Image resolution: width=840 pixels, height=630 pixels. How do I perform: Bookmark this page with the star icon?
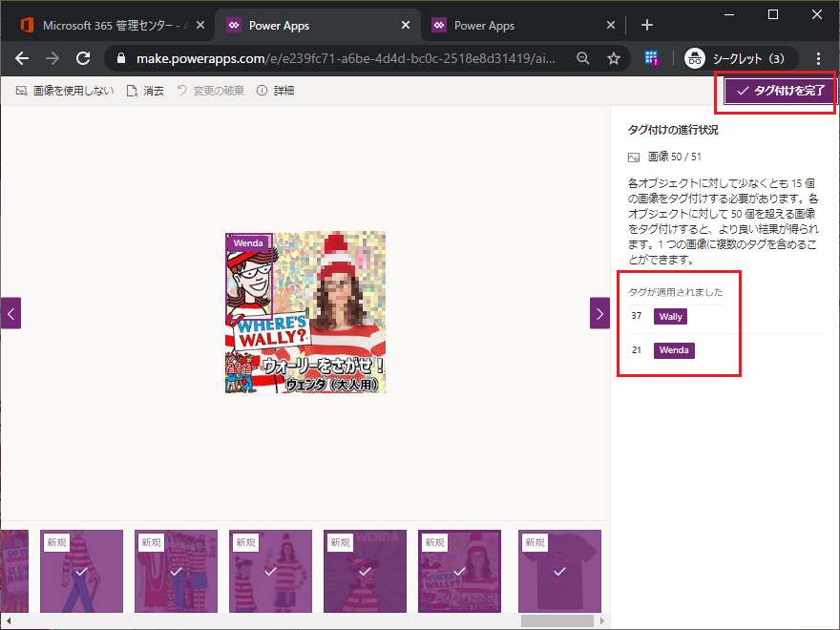click(614, 58)
